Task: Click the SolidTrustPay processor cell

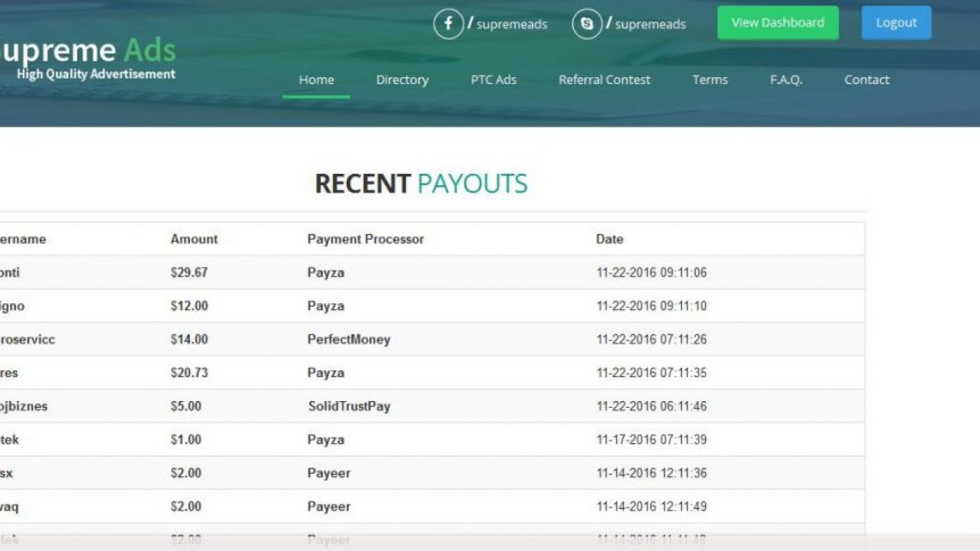Action: click(x=349, y=406)
